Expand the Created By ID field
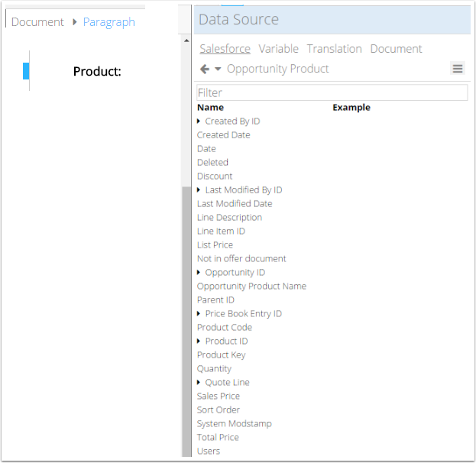 click(199, 121)
